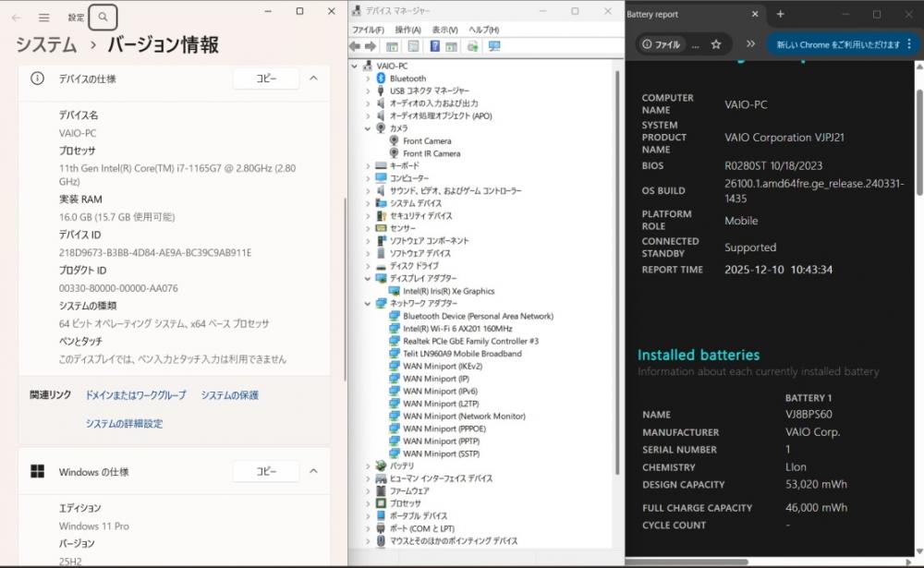Viewport: 924px width, 568px height.
Task: Click the BIOS value R0280ST 10/18/2023
Action: (x=773, y=165)
